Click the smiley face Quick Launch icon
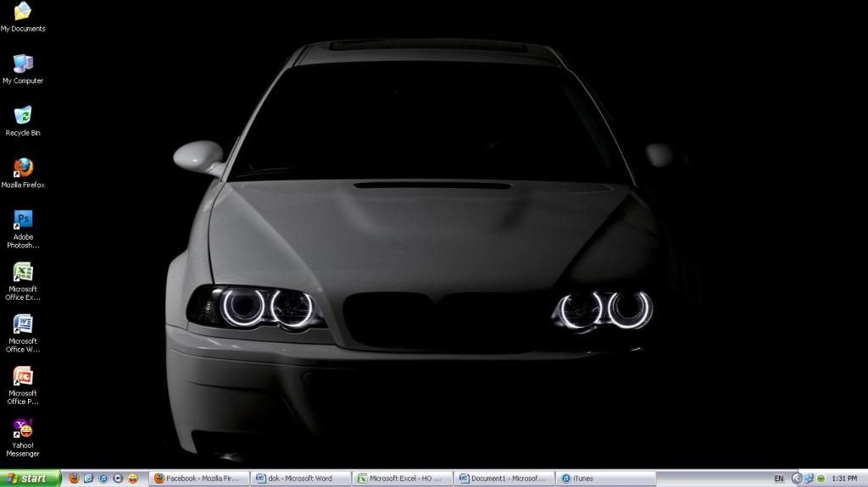Image resolution: width=868 pixels, height=487 pixels. pos(133,479)
